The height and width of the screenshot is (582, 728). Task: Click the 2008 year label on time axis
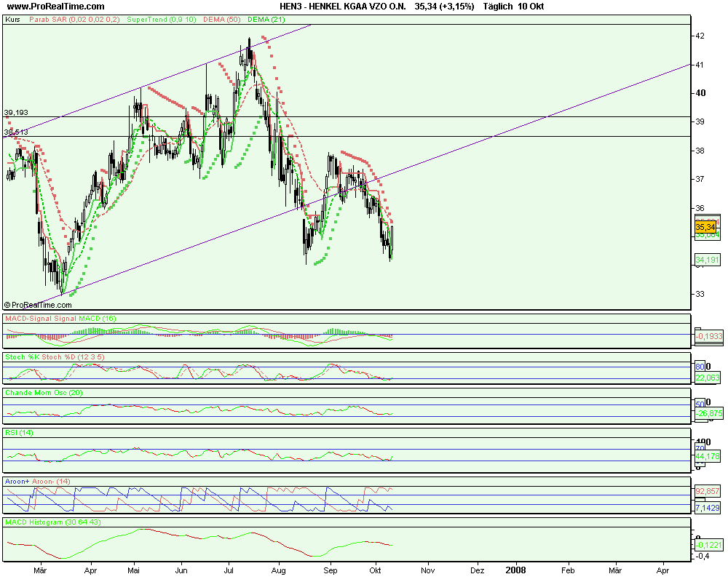pos(516,570)
